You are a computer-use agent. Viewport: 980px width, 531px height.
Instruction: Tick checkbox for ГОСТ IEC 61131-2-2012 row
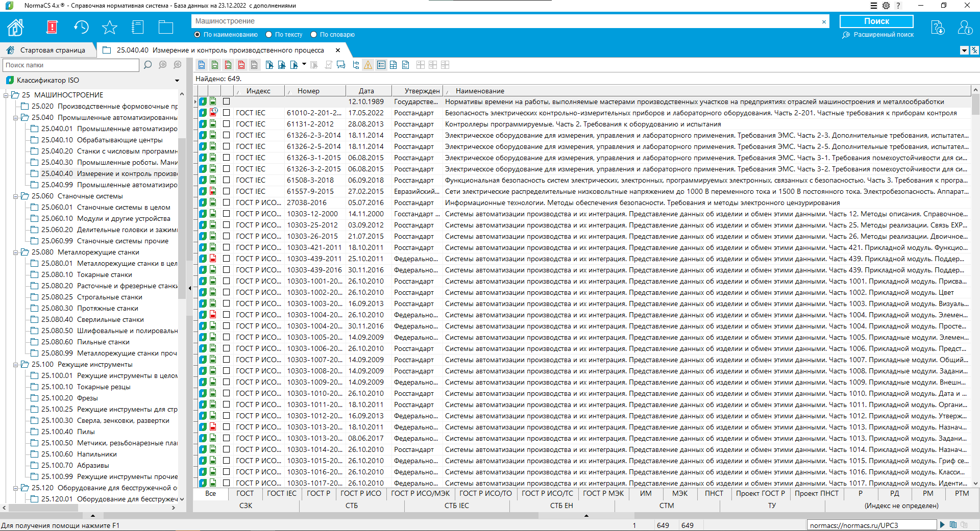click(x=226, y=124)
